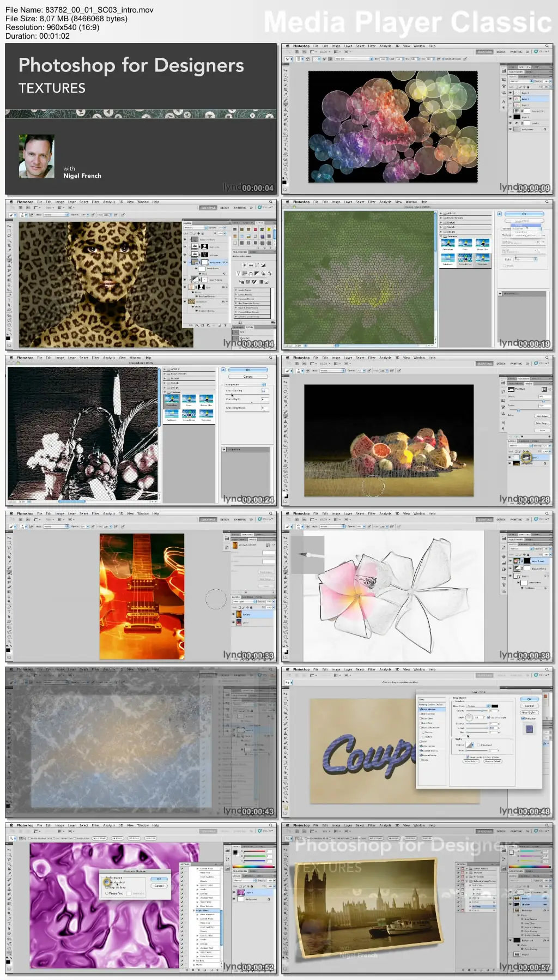Screen dimensions: 558x980
Task: Click the preview zoom-out button in the 00:00:19 frame
Action: pos(286,346)
